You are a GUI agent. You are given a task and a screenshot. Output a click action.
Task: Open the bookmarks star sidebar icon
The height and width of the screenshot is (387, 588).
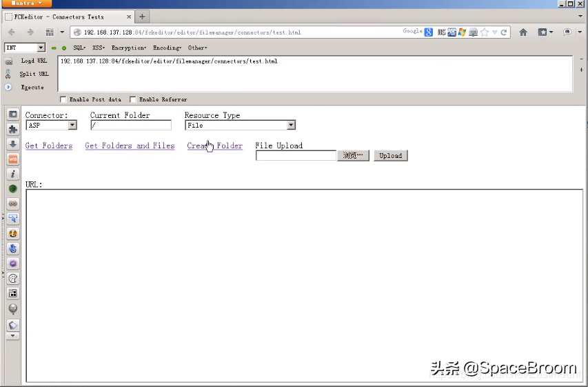13,114
